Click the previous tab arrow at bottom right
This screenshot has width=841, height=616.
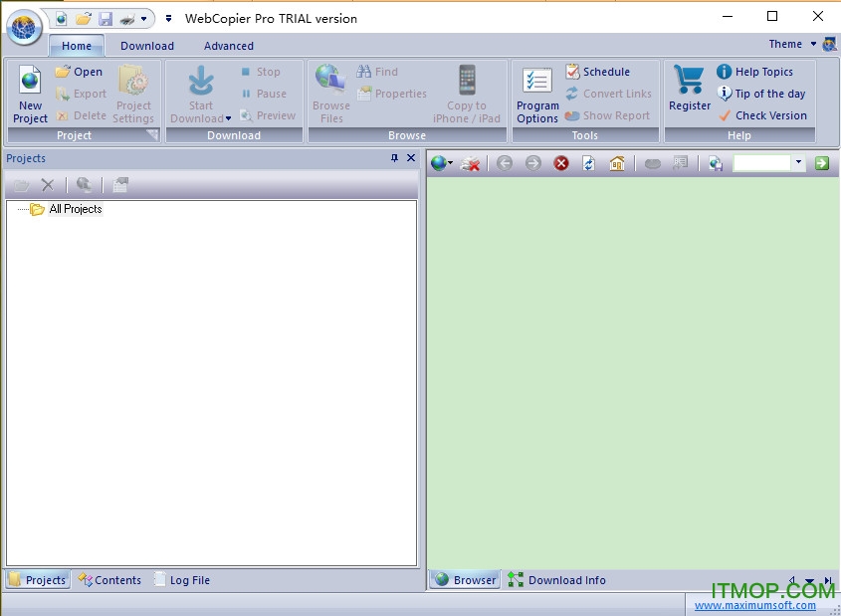(x=792, y=580)
